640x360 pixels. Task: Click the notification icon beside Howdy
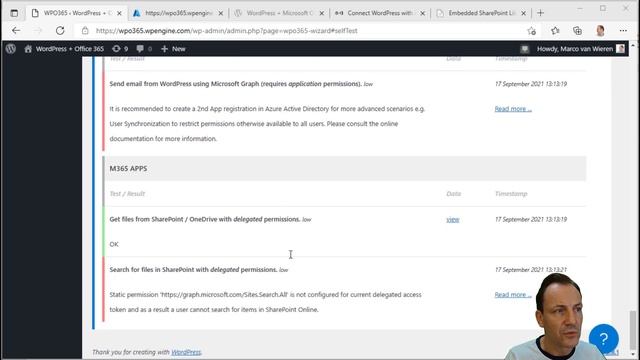coord(524,49)
